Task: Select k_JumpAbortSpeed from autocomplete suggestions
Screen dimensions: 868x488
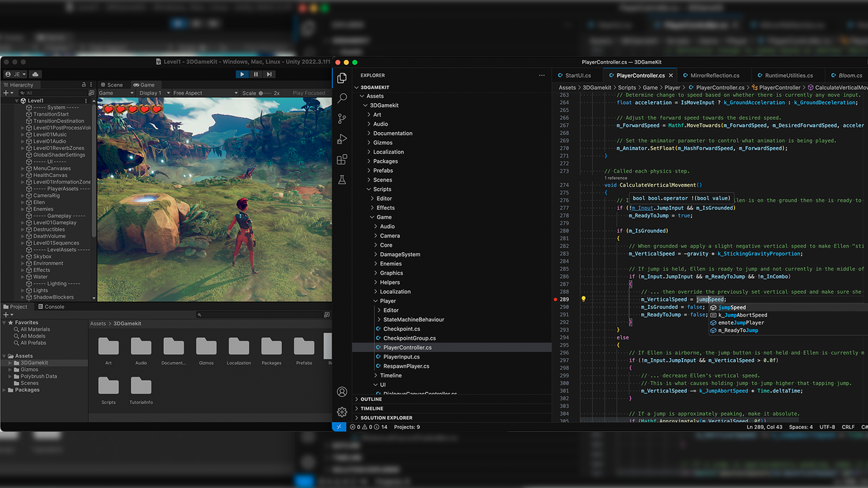Action: click(x=742, y=315)
